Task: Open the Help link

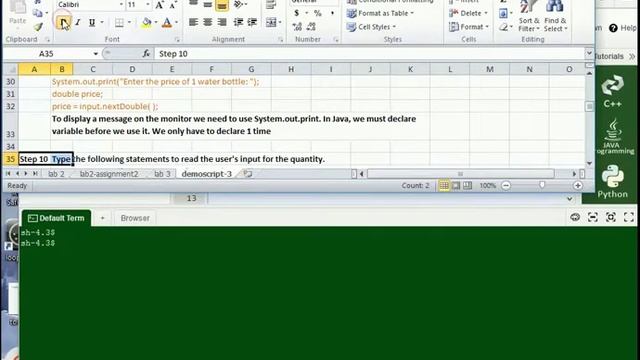Action: [622, 28]
